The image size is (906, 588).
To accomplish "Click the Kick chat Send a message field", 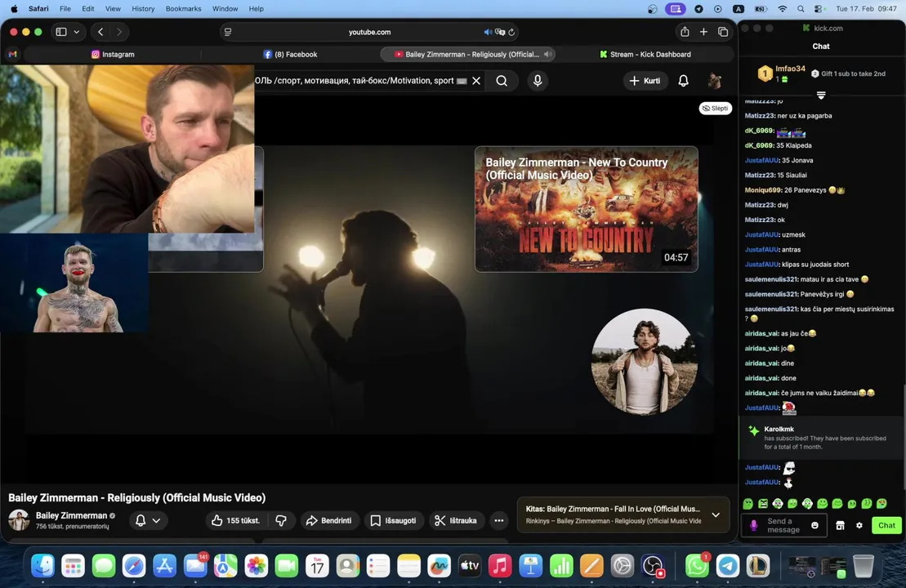I will (x=783, y=525).
